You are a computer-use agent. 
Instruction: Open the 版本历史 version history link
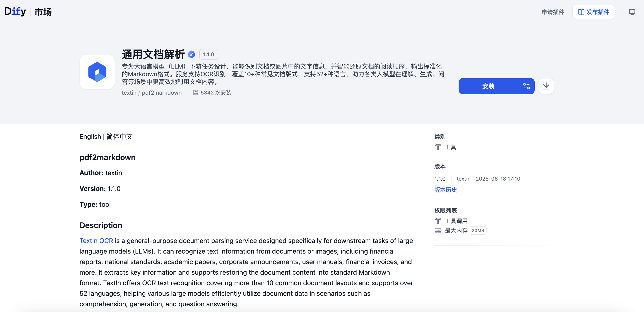tap(445, 190)
